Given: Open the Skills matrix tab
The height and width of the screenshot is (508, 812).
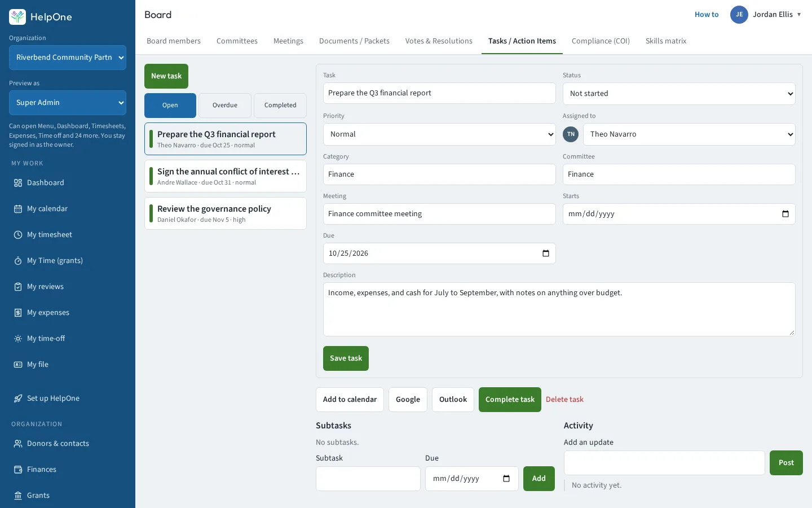Looking at the screenshot, I should pos(666,41).
